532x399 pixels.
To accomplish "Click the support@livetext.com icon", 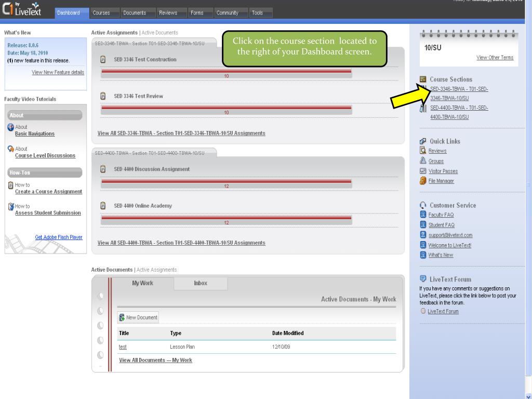I will (x=423, y=234).
